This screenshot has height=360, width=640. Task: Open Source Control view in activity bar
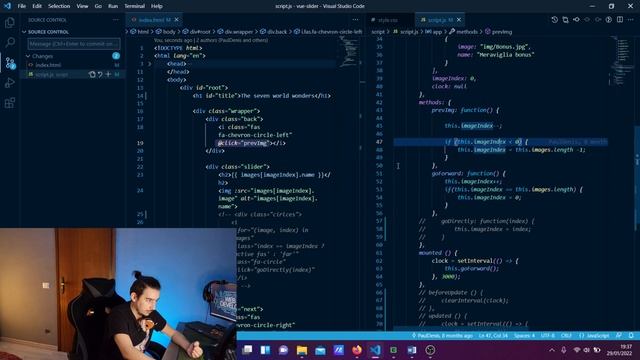[x=10, y=62]
